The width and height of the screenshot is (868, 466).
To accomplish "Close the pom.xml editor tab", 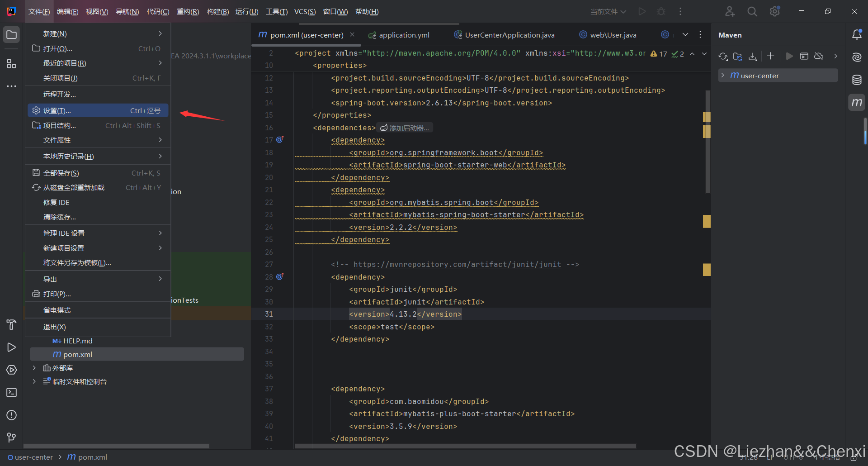I will (x=352, y=35).
